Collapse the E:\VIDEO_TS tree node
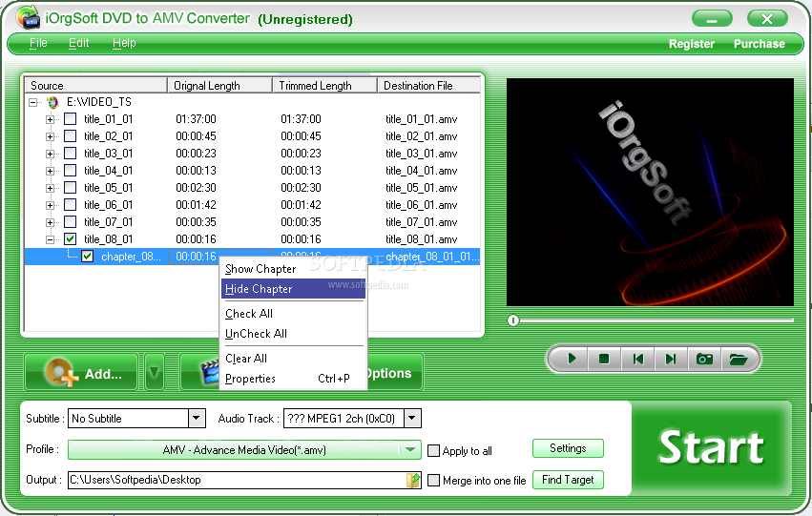812x516 pixels. 33,102
